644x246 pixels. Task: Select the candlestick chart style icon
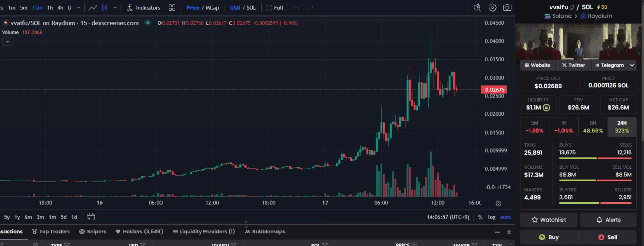[x=105, y=8]
